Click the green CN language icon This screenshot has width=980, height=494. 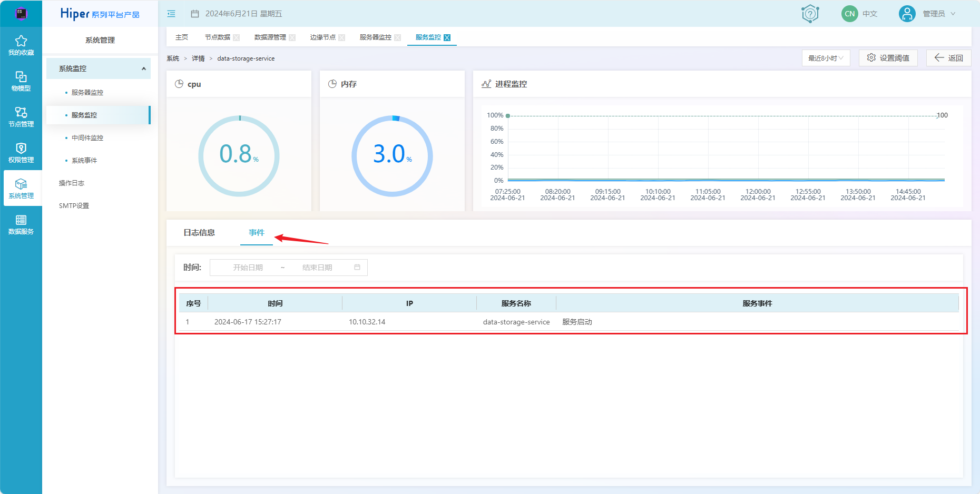pos(849,14)
